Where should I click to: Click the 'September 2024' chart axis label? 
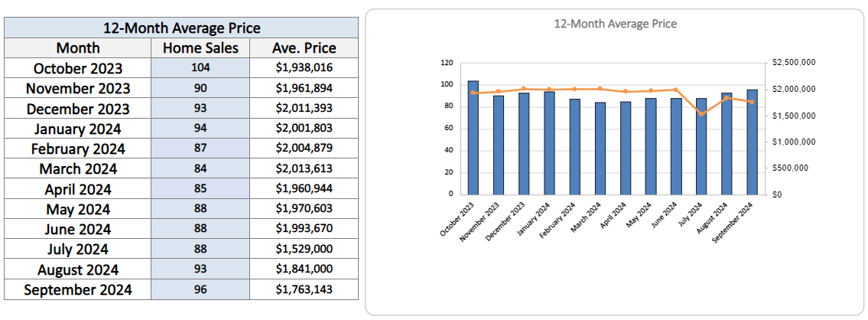(x=733, y=220)
